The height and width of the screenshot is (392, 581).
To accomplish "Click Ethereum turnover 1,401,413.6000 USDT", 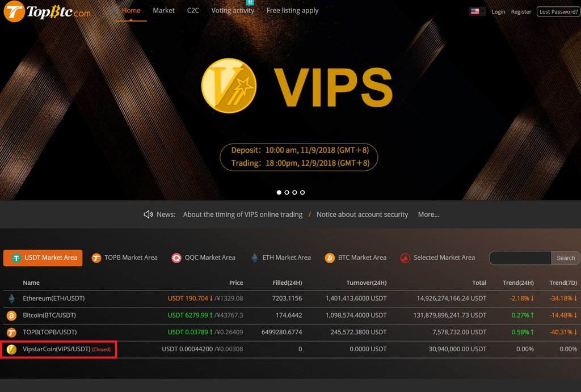I will (x=356, y=298).
